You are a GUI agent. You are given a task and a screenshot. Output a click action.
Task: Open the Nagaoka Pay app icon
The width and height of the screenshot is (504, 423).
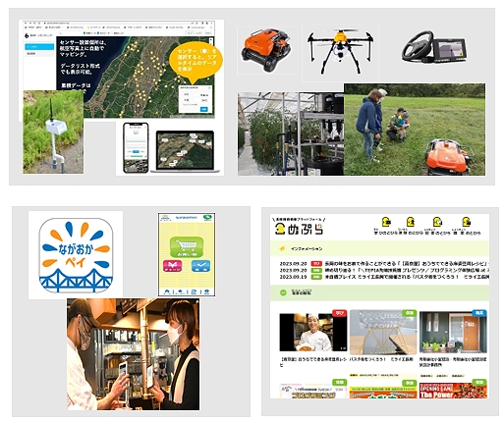(76, 255)
